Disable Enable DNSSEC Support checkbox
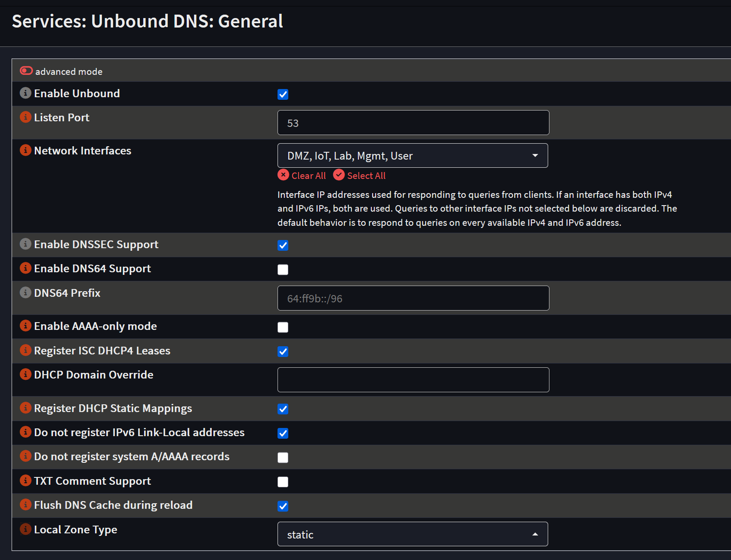The image size is (731, 560). coord(283,245)
